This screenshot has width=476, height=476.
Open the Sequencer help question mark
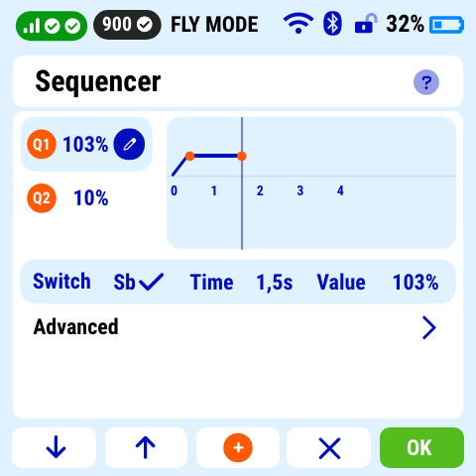426,82
